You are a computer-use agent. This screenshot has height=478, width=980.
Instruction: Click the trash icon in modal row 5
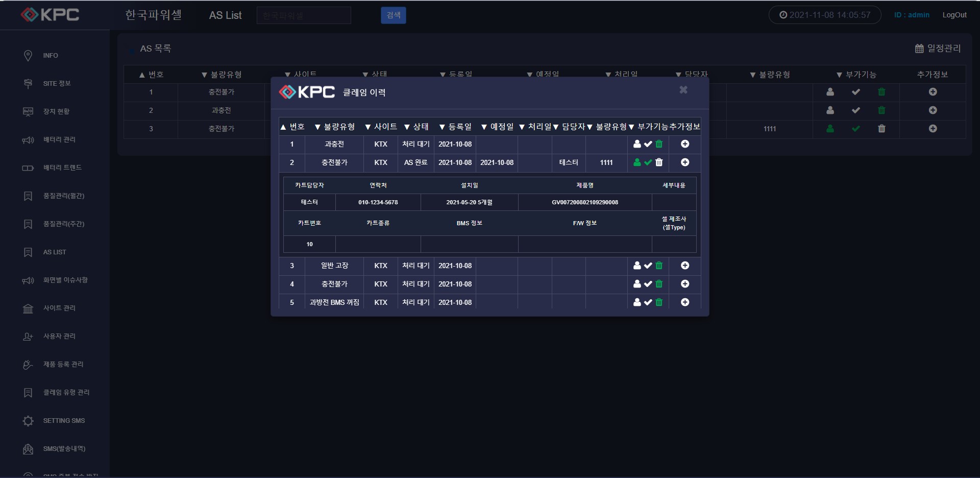click(659, 302)
